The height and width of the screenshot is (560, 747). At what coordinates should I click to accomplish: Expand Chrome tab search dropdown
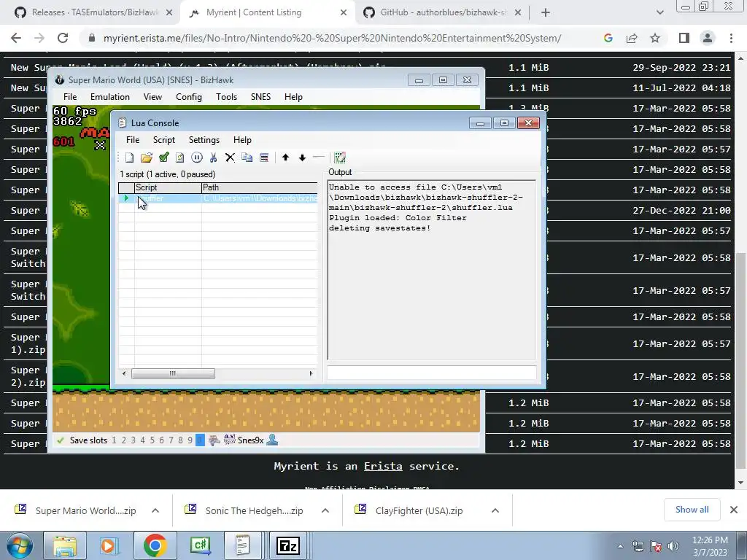[659, 13]
